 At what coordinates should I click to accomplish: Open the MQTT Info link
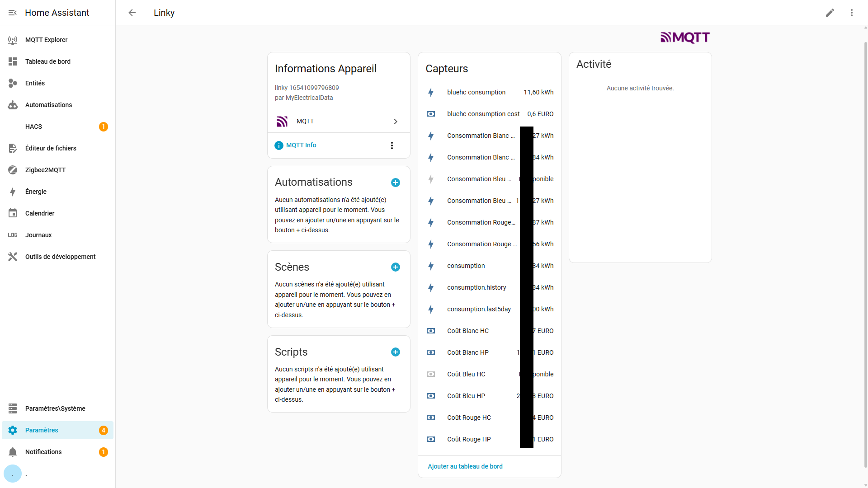click(x=301, y=145)
